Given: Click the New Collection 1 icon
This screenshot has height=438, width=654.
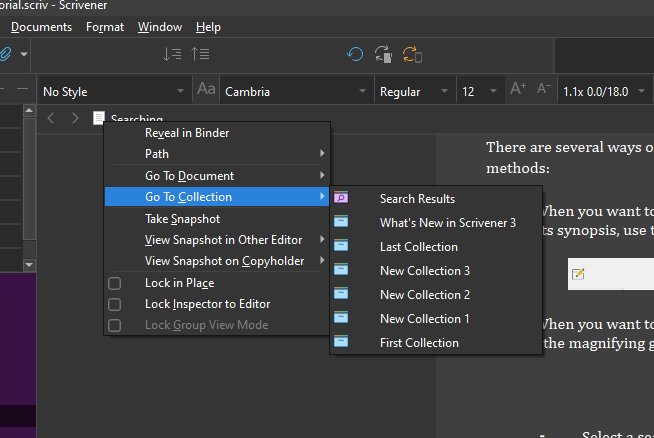Looking at the screenshot, I should (x=341, y=317).
